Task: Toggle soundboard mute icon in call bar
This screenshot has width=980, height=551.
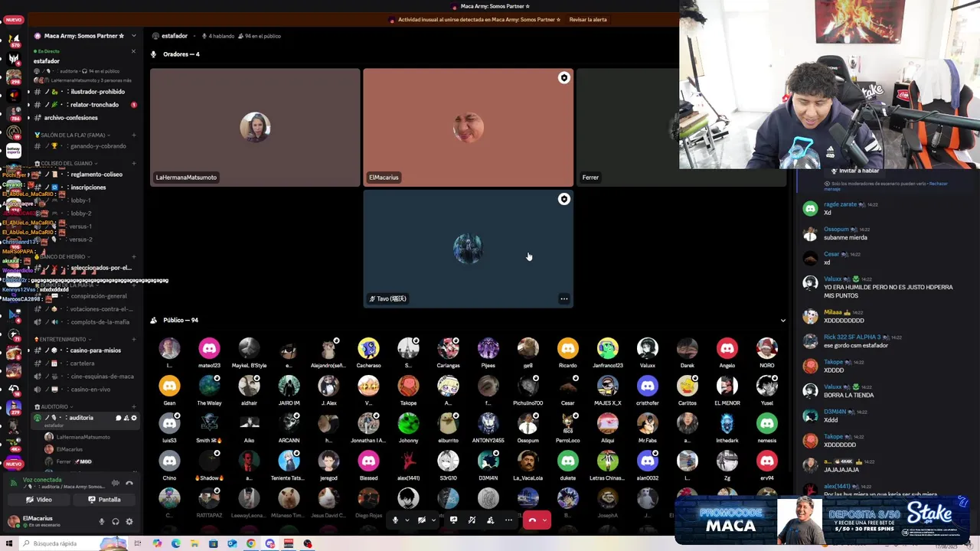Action: tap(472, 520)
